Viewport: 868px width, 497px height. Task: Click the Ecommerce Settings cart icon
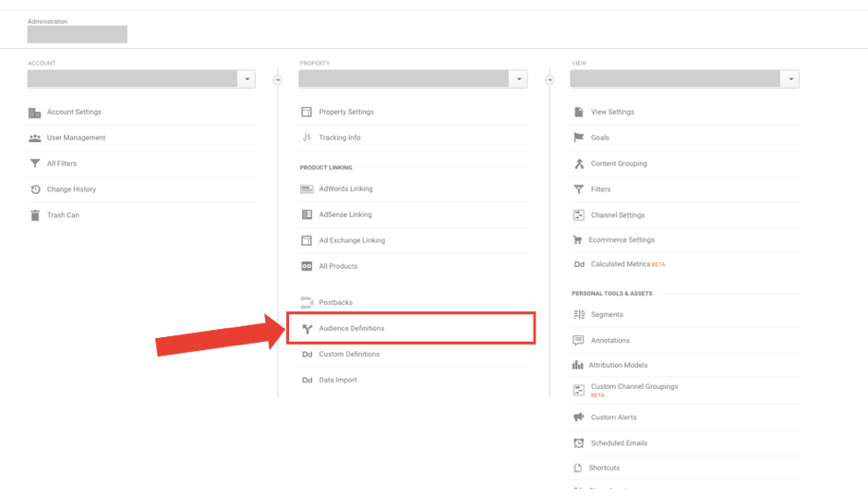point(578,240)
